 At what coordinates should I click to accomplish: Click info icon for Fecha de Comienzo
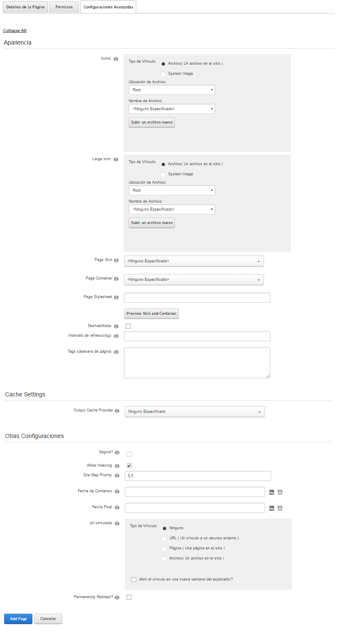[x=117, y=492]
